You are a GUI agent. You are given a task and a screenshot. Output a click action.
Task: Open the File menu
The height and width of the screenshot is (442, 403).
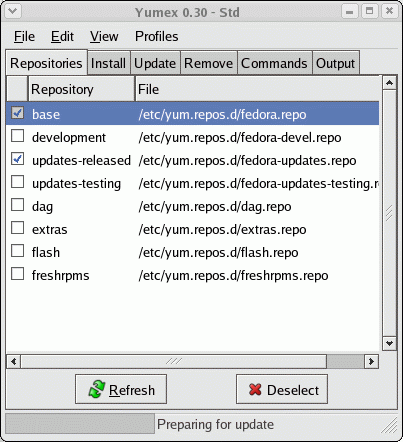tap(24, 36)
